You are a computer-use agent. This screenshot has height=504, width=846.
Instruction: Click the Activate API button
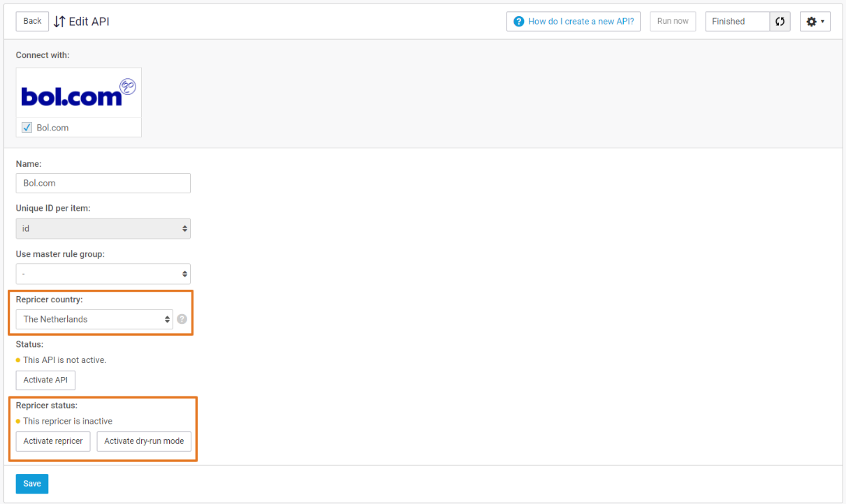coord(45,380)
